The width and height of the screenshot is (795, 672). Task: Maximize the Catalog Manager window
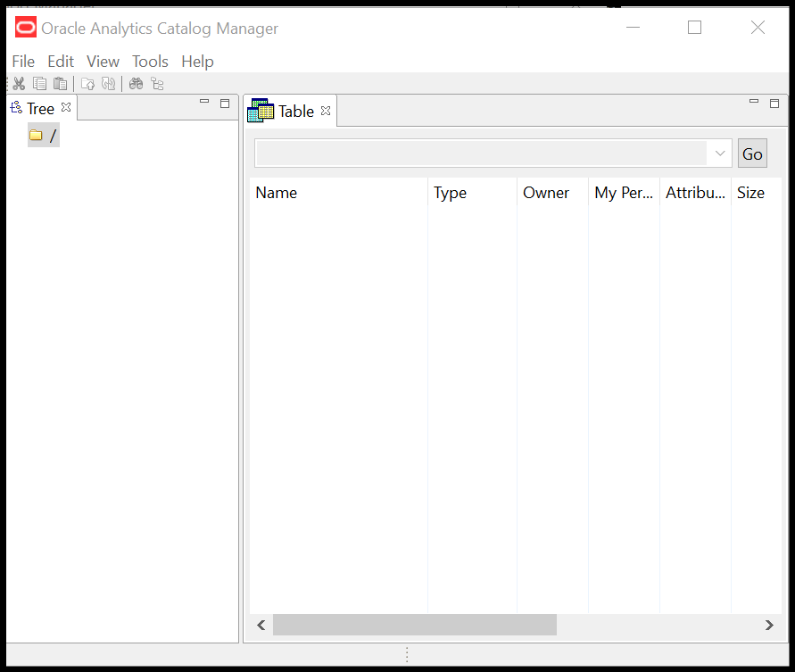pos(694,27)
